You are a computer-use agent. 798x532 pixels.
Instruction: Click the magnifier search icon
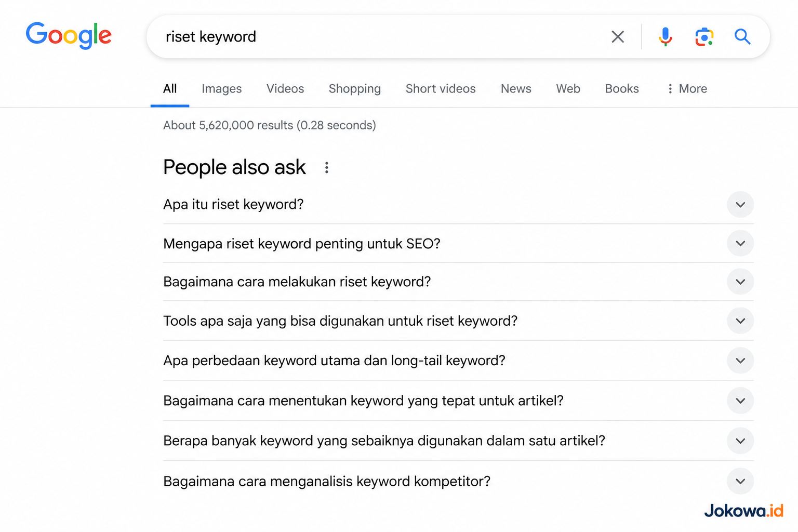pyautogui.click(x=742, y=36)
